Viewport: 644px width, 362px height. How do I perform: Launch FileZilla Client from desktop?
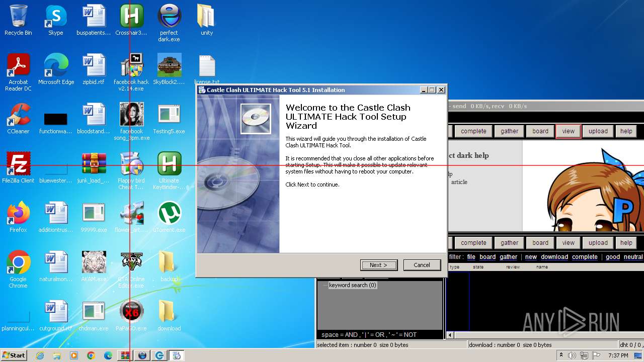pos(18,168)
